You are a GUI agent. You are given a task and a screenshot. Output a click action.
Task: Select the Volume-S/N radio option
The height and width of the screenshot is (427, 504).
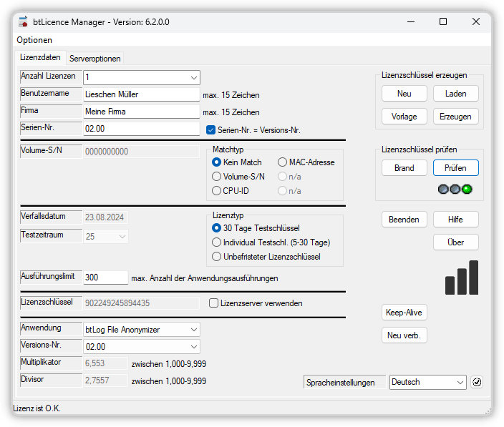(x=217, y=176)
